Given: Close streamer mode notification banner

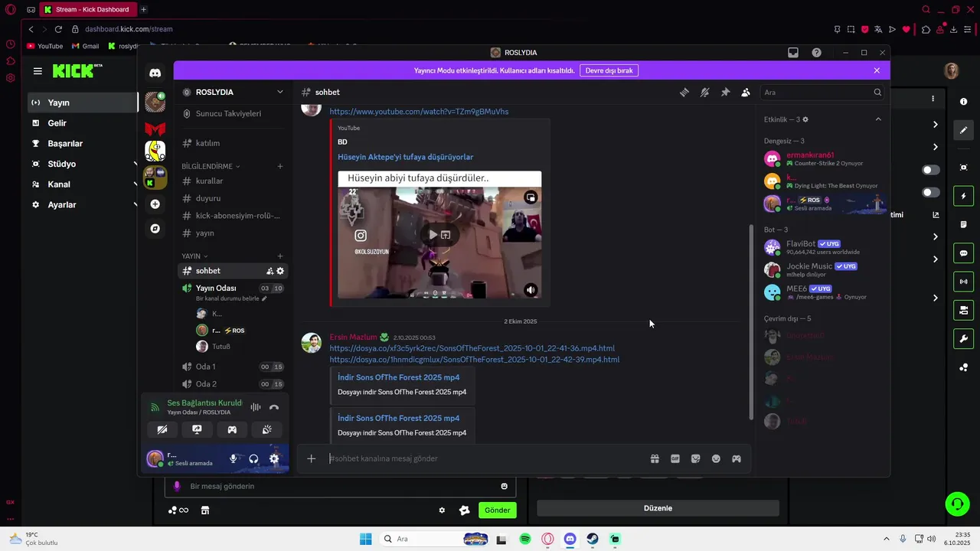Looking at the screenshot, I should point(877,70).
